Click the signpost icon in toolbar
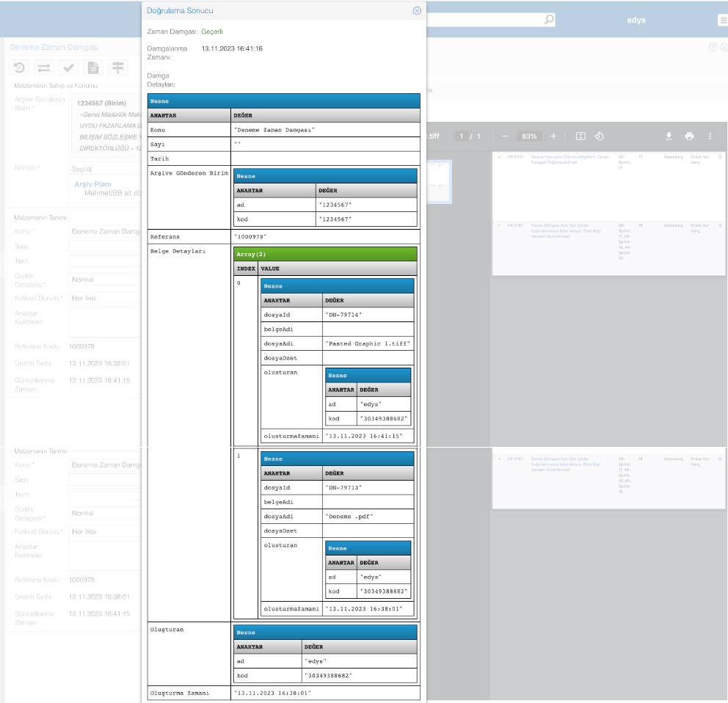The image size is (728, 703). (117, 68)
